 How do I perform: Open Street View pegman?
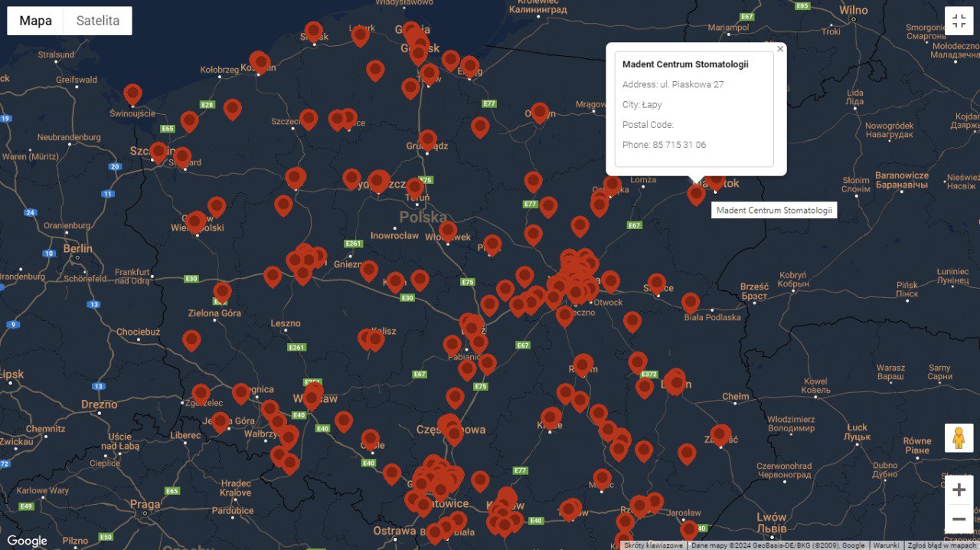tap(959, 438)
